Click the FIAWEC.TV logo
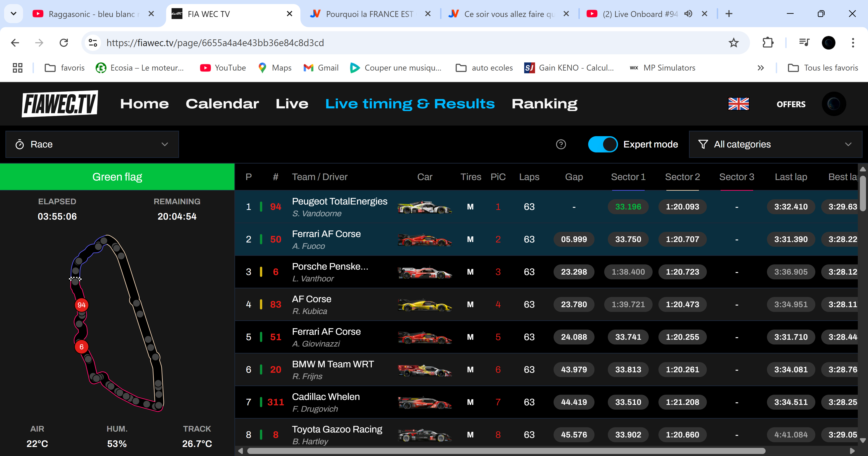 pos(60,104)
